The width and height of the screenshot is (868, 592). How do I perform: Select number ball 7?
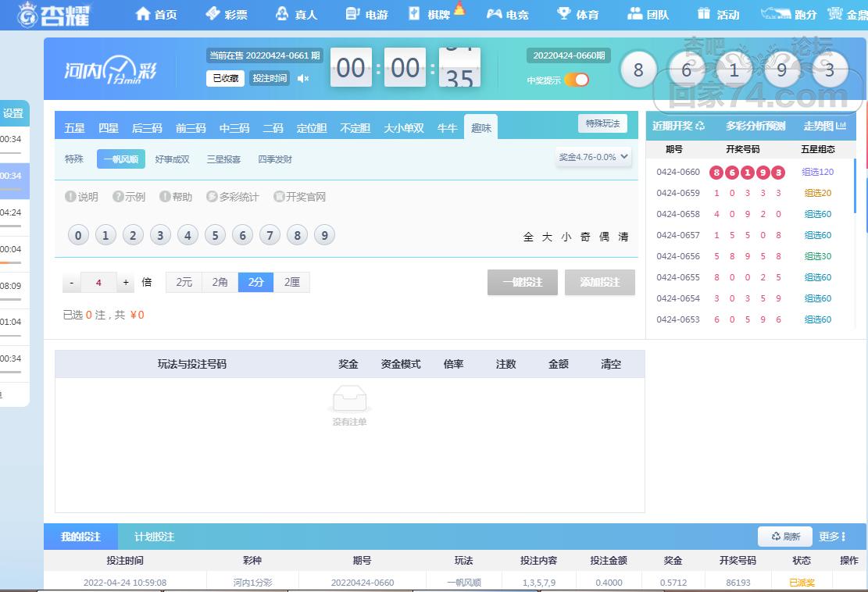270,236
